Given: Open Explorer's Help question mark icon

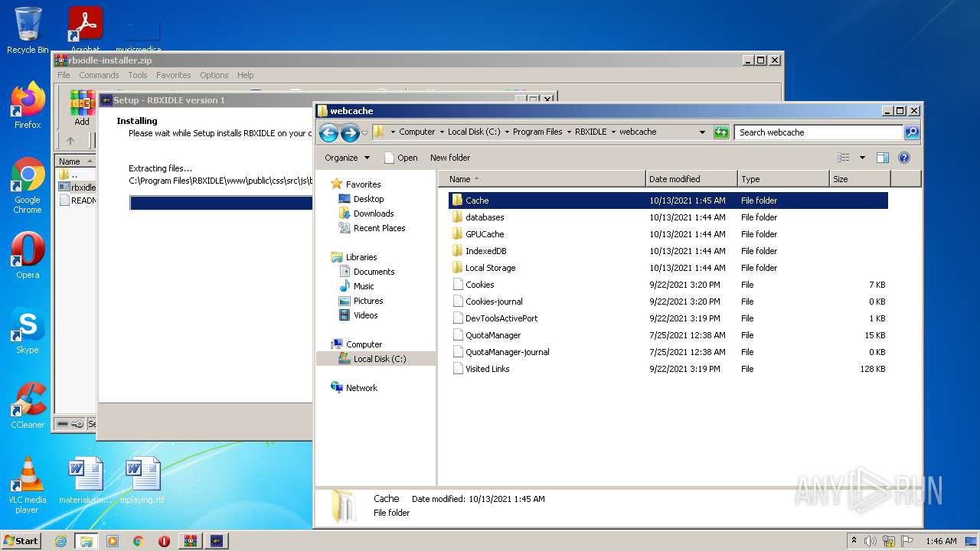Looking at the screenshot, I should pos(903,158).
